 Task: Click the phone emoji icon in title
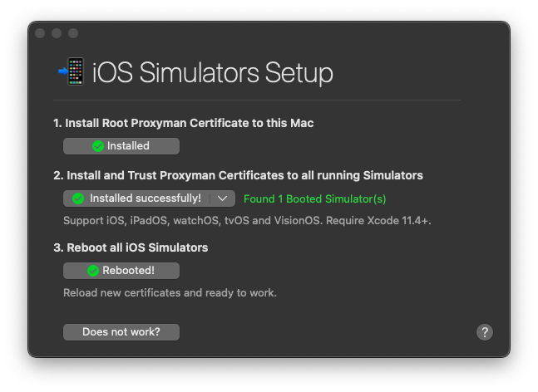coord(72,71)
